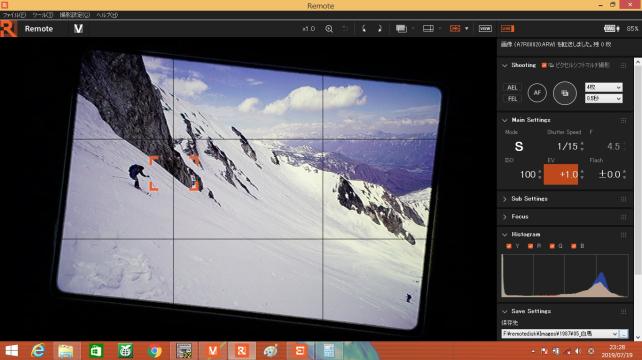Click the zoom-in magnifier icon in toolbar
This screenshot has height=360, width=642.
(329, 29)
